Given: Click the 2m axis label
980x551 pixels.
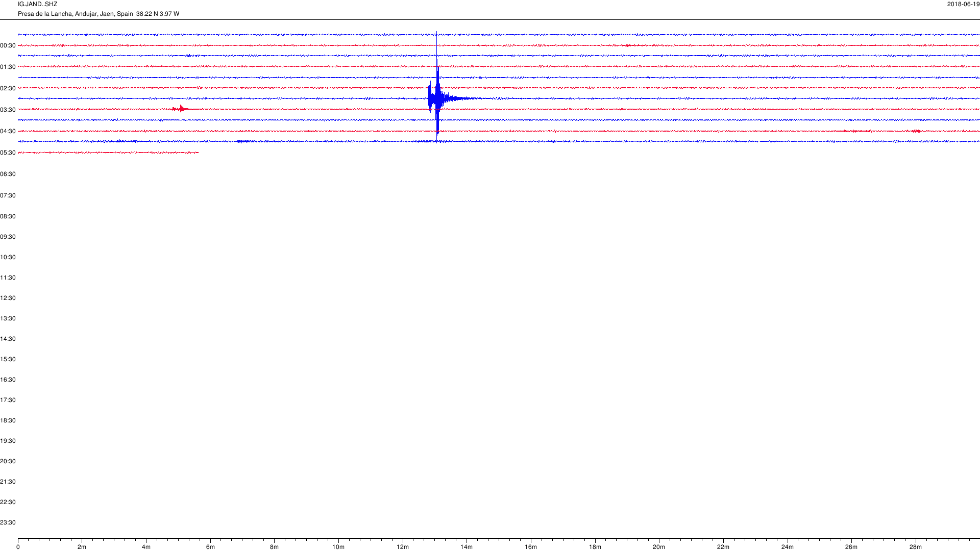Looking at the screenshot, I should (x=82, y=547).
